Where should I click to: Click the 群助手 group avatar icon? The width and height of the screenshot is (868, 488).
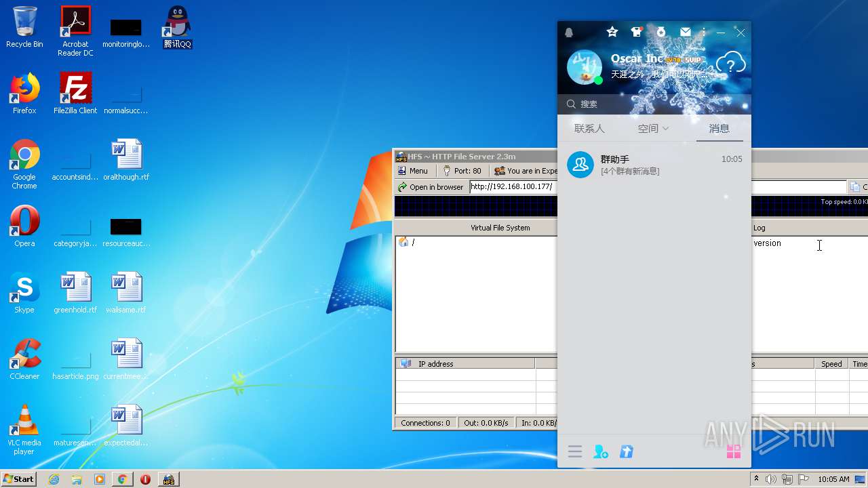coord(580,164)
